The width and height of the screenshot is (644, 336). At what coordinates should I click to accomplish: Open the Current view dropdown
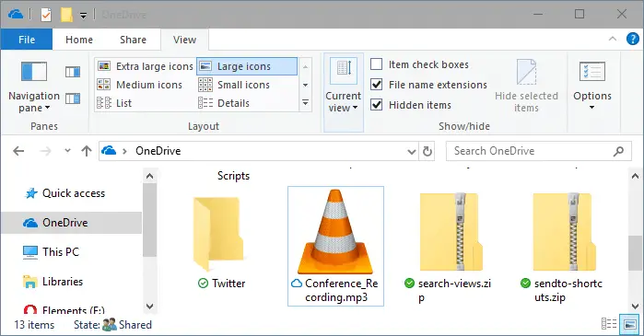pyautogui.click(x=344, y=92)
